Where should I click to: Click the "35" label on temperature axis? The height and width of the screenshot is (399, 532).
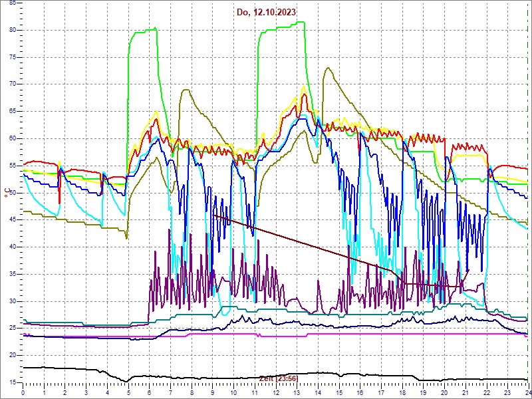(12, 275)
